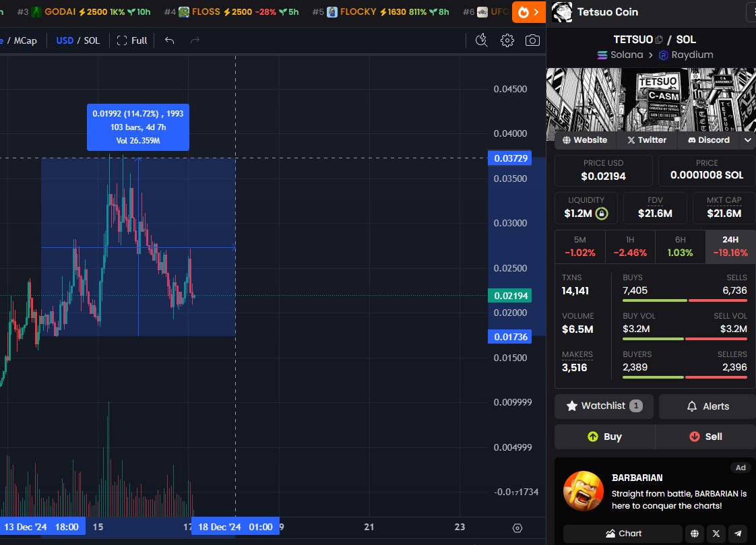Open the Tetsuo Coin Website link
Image resolution: width=756 pixels, height=545 pixels.
584,140
